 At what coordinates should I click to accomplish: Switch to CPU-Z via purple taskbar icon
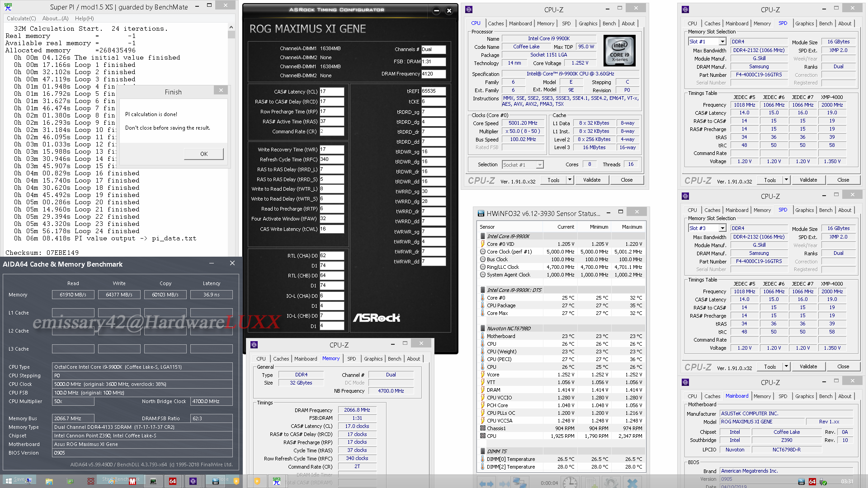pos(193,482)
